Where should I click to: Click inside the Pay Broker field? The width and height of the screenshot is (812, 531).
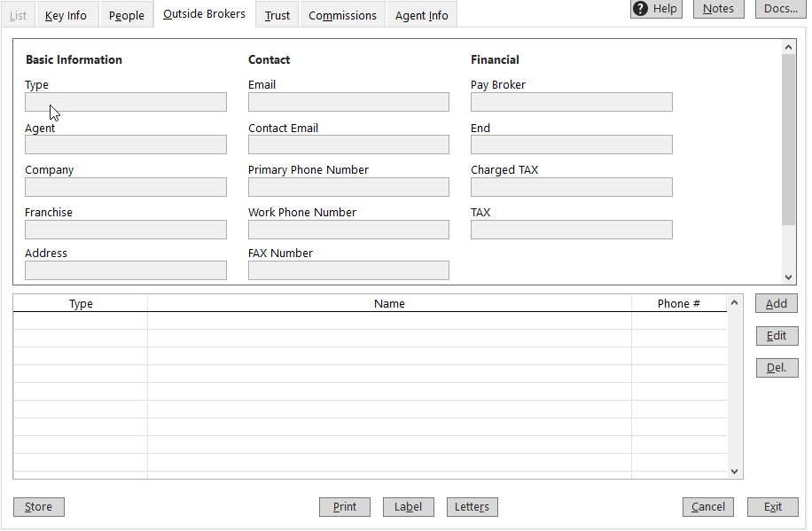click(571, 101)
